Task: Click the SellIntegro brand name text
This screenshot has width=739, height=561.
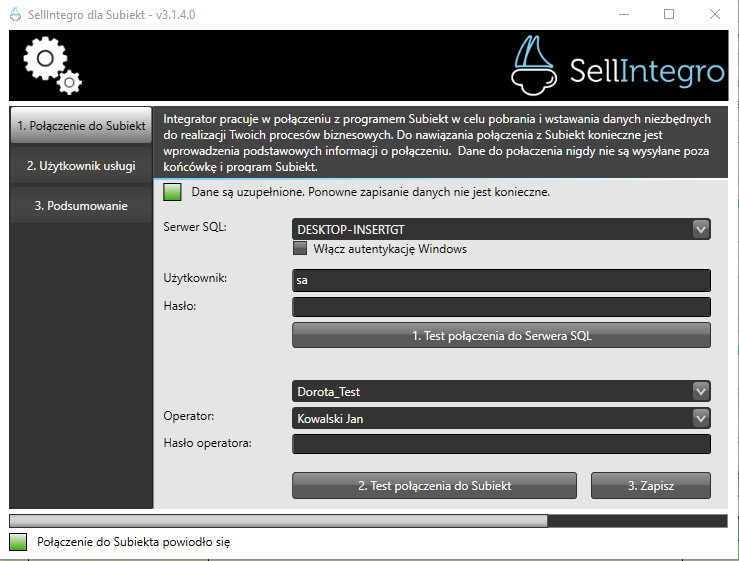Action: (647, 71)
